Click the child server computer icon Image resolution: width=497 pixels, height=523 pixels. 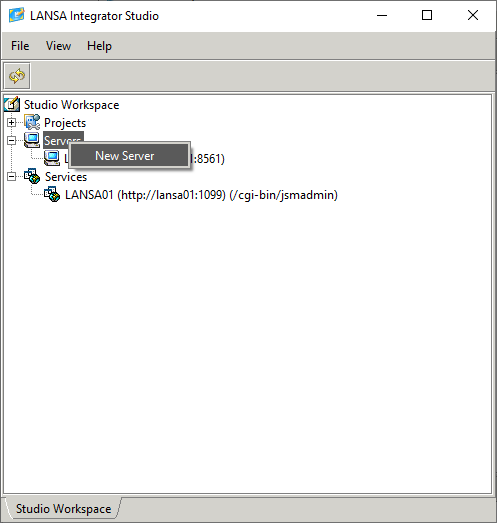coord(52,158)
